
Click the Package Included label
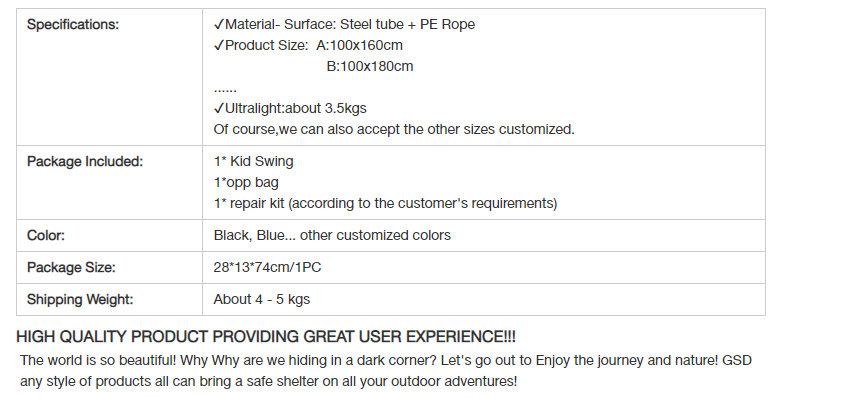[85, 162]
